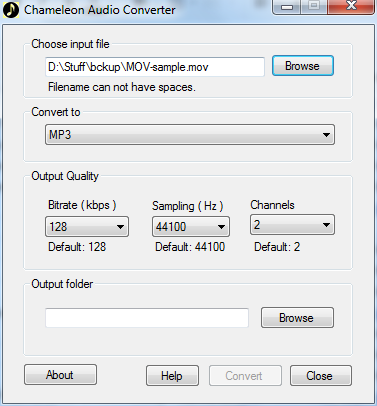
Task: Click the empty Output folder field
Action: tap(147, 318)
